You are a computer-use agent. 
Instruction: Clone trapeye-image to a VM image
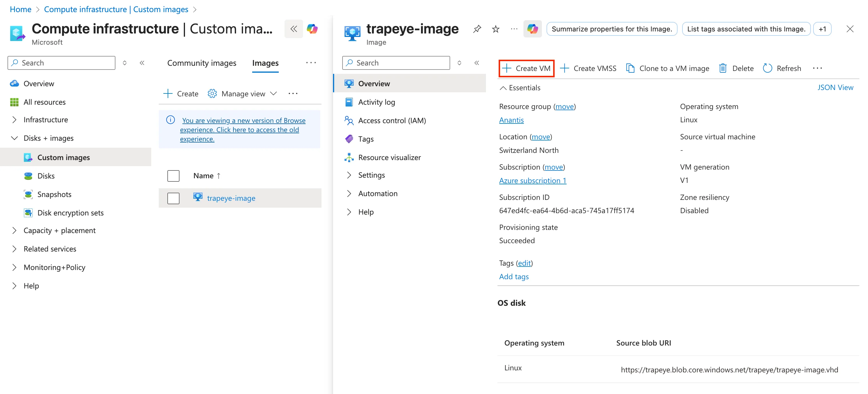(668, 68)
